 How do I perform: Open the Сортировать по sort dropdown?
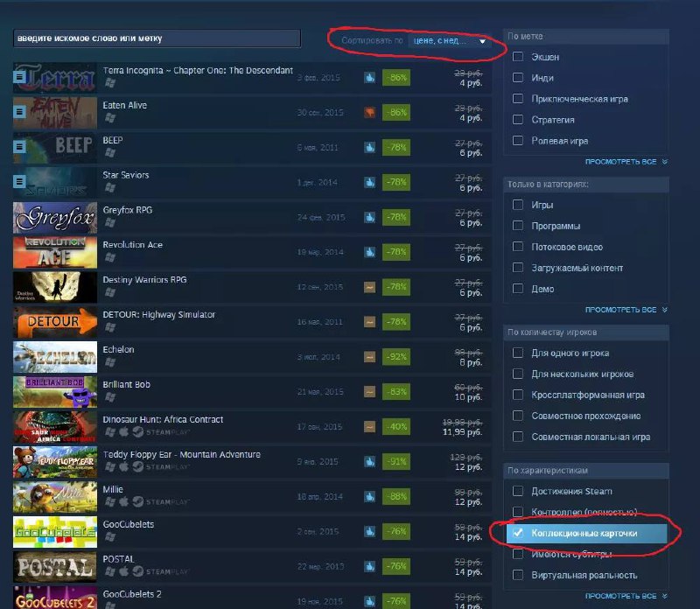coord(449,40)
